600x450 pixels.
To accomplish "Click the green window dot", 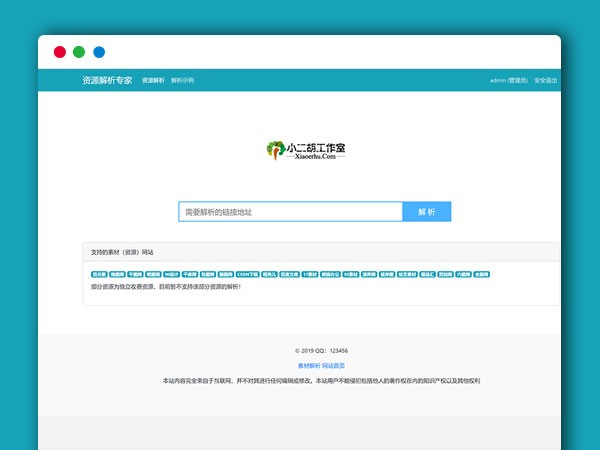I will tap(79, 51).
